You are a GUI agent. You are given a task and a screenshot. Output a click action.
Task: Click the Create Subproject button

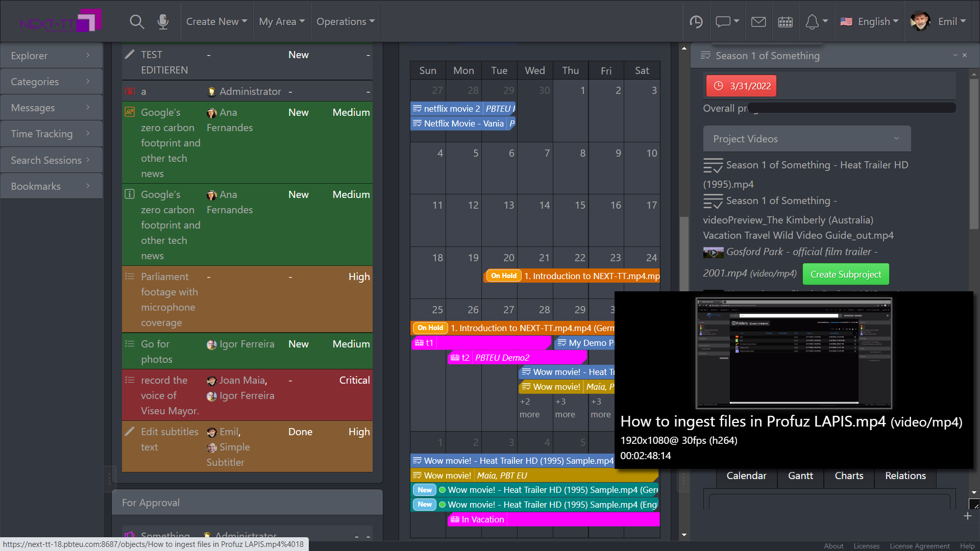click(845, 274)
